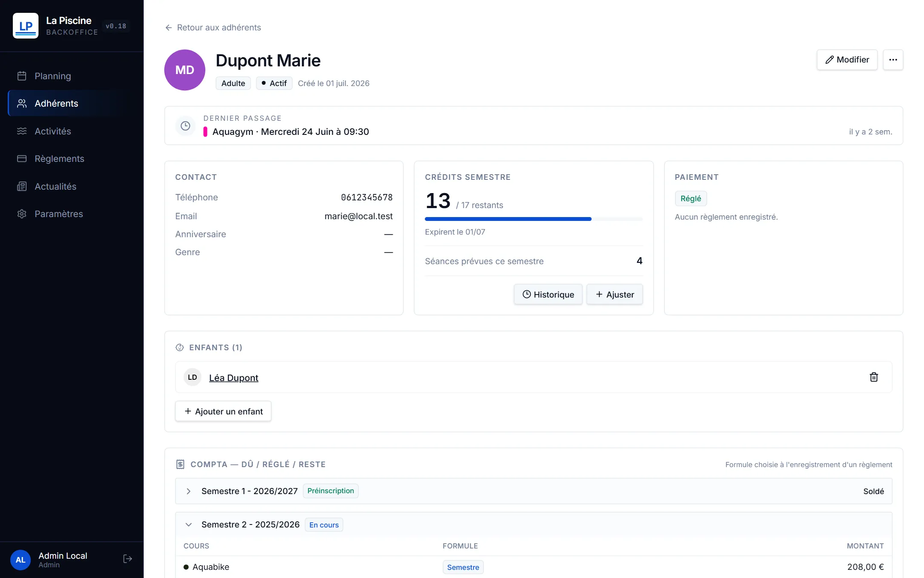
Task: Click the MD member avatar
Action: pyautogui.click(x=185, y=70)
